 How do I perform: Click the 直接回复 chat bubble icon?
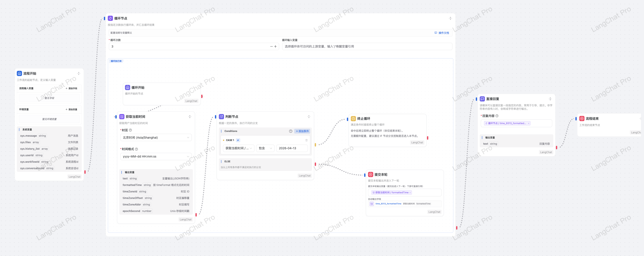pos(482,99)
